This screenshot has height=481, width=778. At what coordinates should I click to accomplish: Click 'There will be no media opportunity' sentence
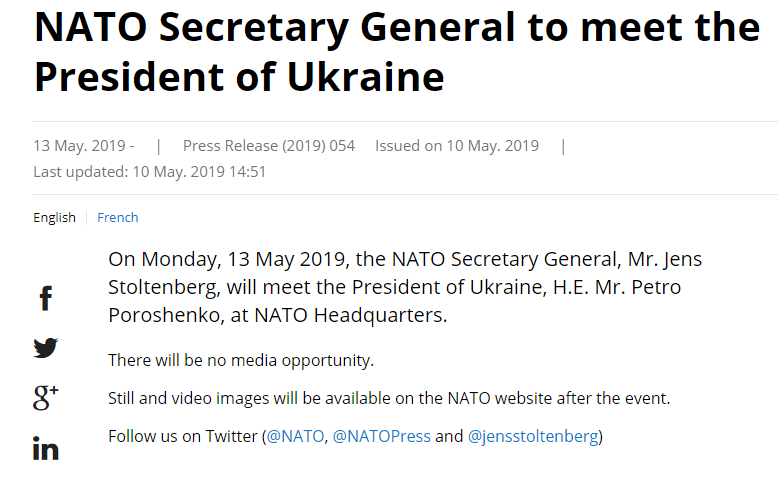[240, 360]
